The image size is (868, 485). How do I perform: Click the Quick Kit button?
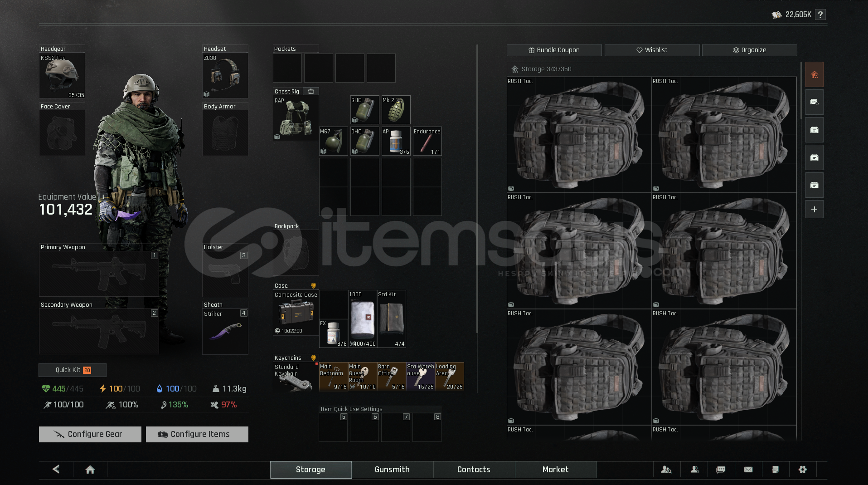pyautogui.click(x=73, y=370)
